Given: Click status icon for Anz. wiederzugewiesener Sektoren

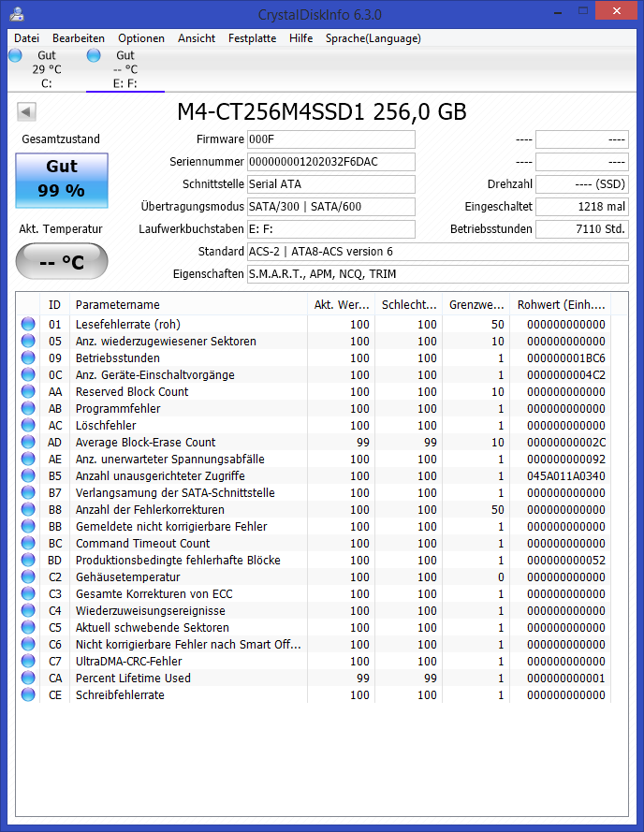Looking at the screenshot, I should 28,341.
